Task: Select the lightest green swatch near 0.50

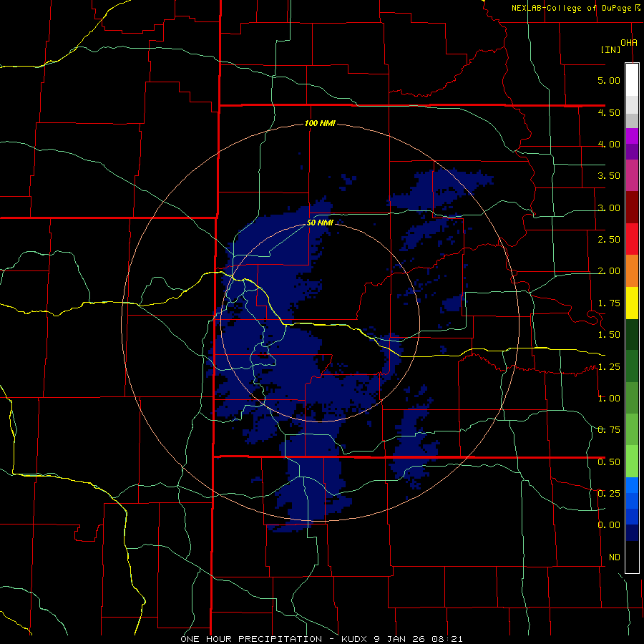Action: point(632,462)
